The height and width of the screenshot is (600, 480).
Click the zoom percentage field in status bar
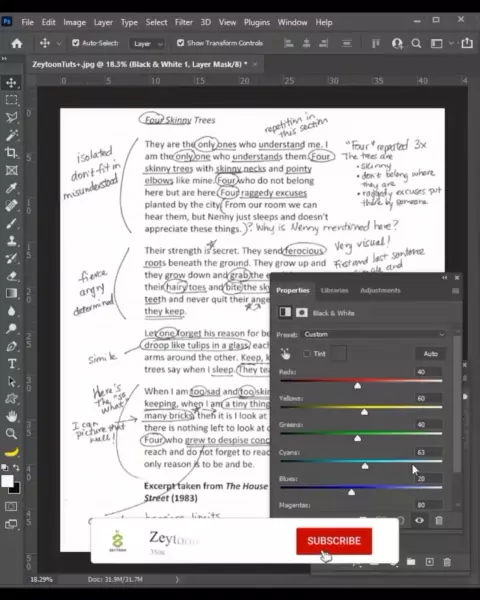coord(41,579)
